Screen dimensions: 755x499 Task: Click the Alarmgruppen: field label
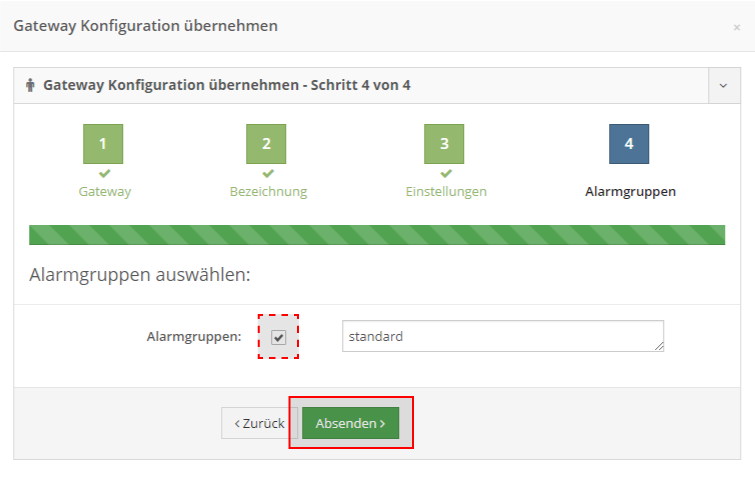pos(194,336)
